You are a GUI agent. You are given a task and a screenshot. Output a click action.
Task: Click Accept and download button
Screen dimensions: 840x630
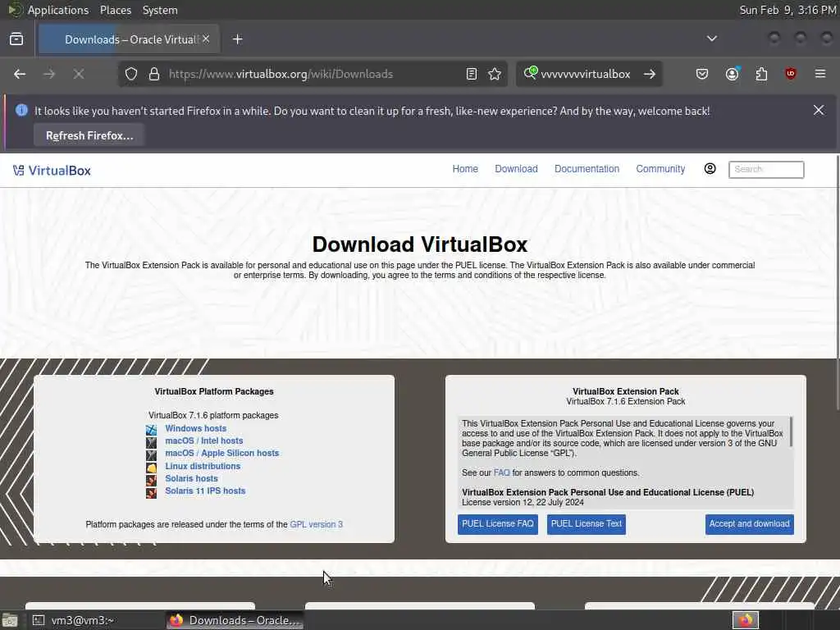750,524
